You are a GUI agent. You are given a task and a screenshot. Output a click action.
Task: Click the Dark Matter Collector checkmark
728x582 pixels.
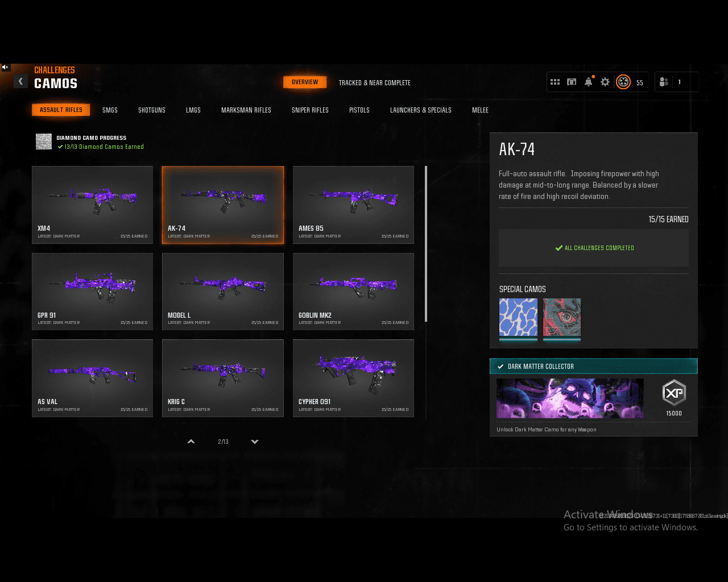500,366
